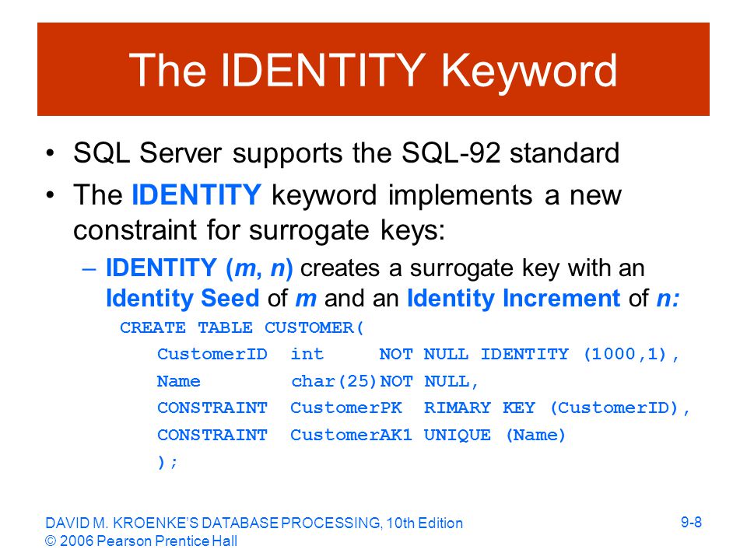
Task: Click the blue phrase 'Identity Seed'
Action: pos(182,299)
